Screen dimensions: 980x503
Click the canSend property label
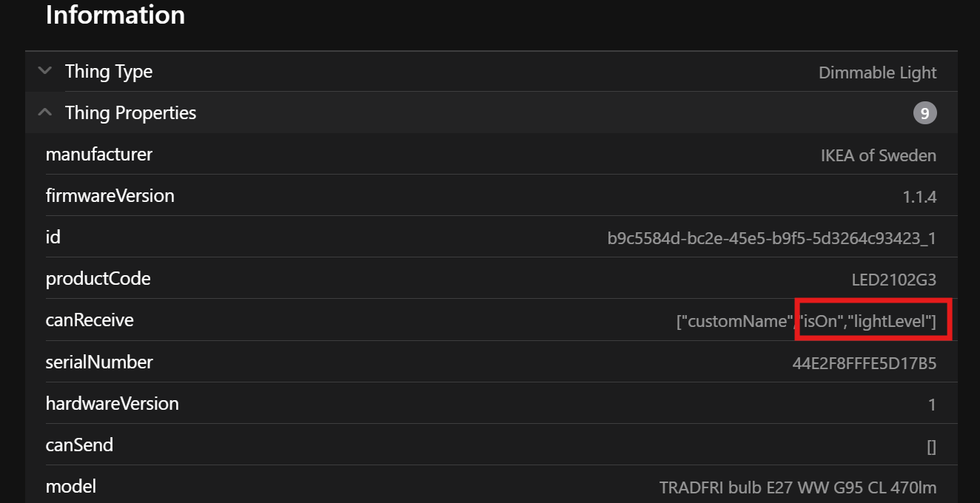click(x=79, y=445)
